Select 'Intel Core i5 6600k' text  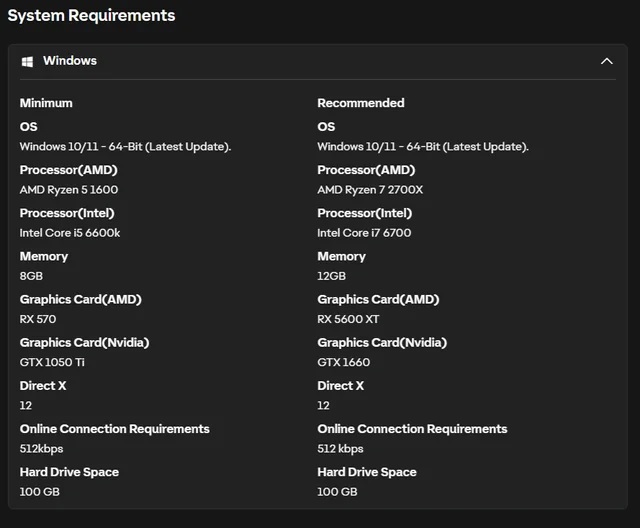click(70, 233)
